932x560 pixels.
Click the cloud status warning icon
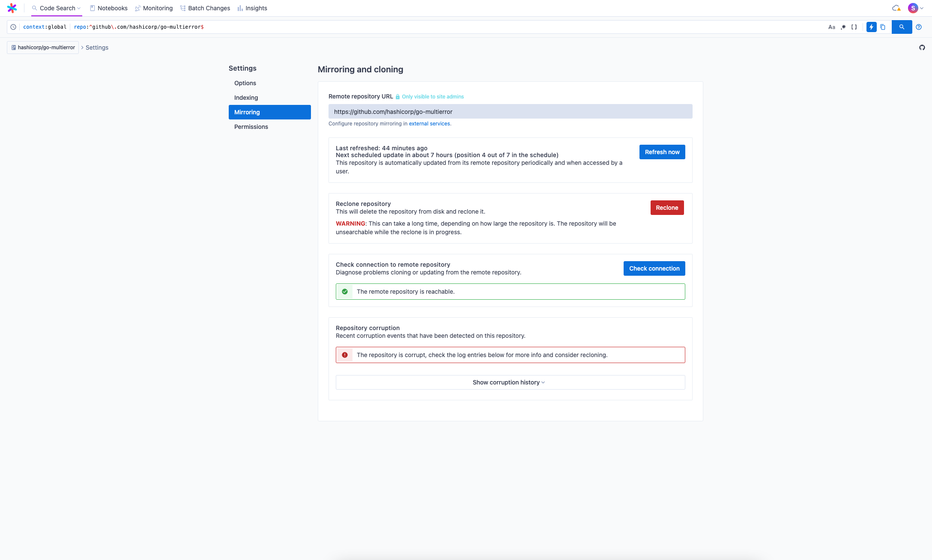click(x=896, y=8)
